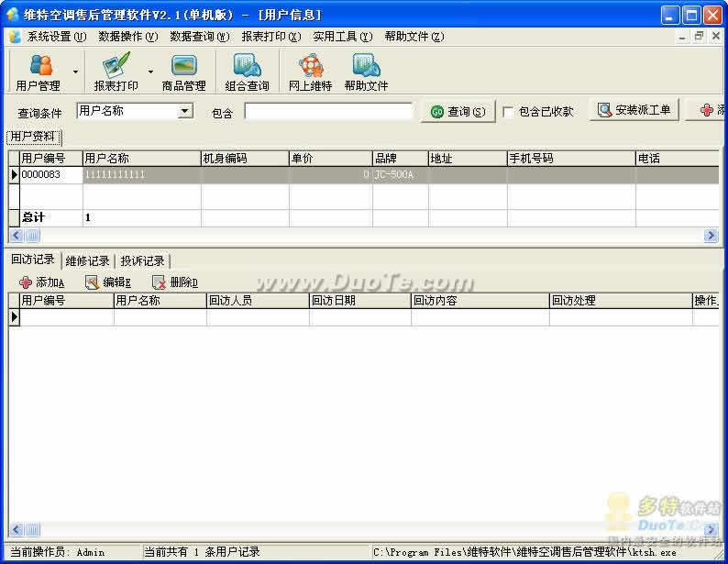Image resolution: width=728 pixels, height=564 pixels.
Task: Click the 包含 search text field
Action: coord(328,112)
